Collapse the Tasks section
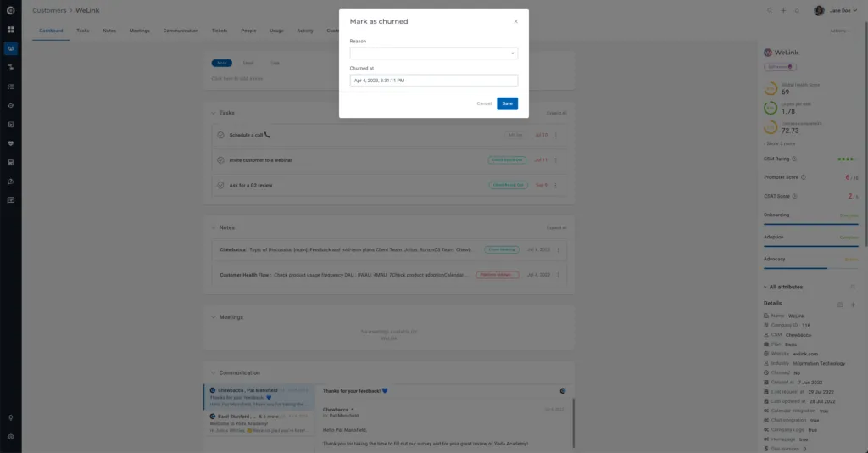The image size is (868, 453). pos(213,113)
